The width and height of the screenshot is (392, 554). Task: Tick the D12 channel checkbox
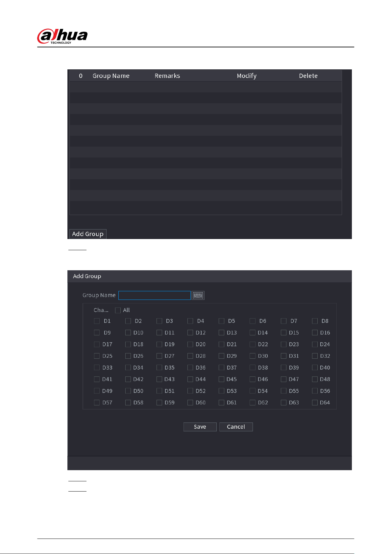point(190,333)
